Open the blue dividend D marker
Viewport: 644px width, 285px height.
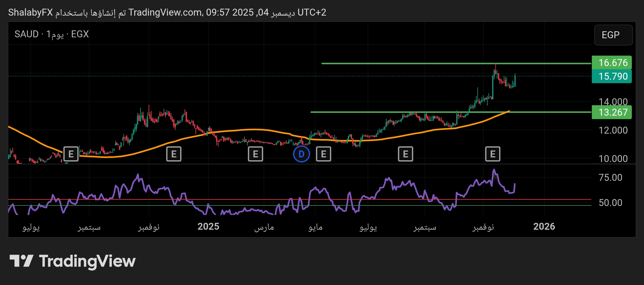click(301, 154)
